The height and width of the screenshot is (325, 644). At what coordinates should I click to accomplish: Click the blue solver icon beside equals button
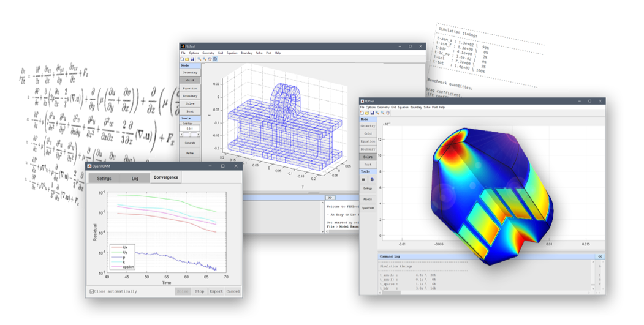click(x=372, y=179)
